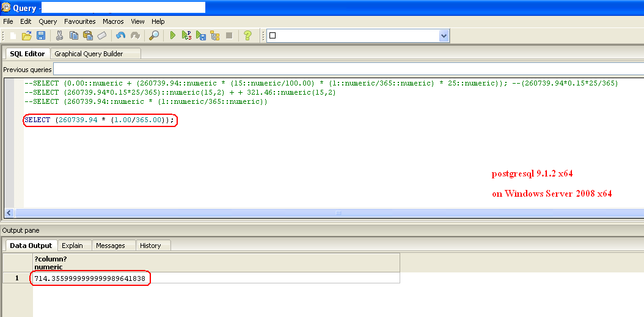Switch to Graphical Query Builder tab
Image resolution: width=644 pixels, height=317 pixels.
click(89, 54)
